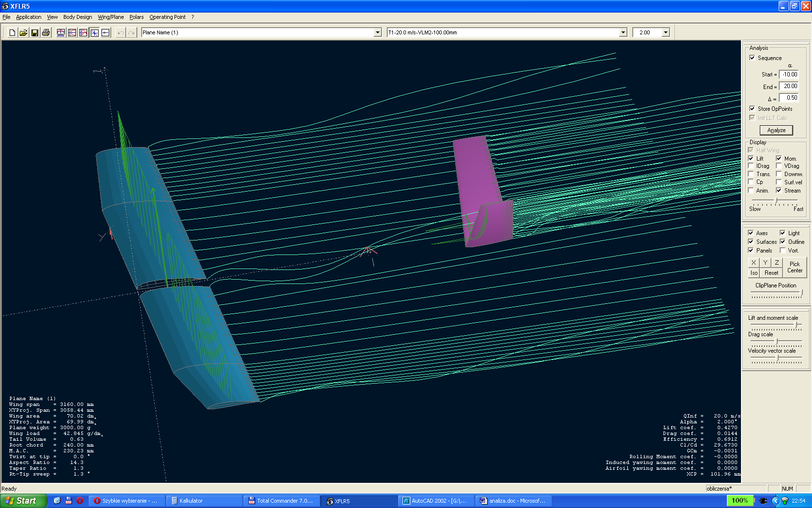
Task: Adjust the Slow/Fast animation speed slider
Action: [776, 201]
